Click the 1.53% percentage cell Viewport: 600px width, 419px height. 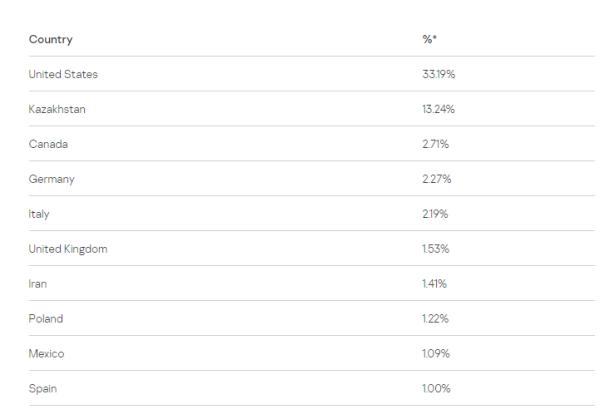pyautogui.click(x=434, y=249)
